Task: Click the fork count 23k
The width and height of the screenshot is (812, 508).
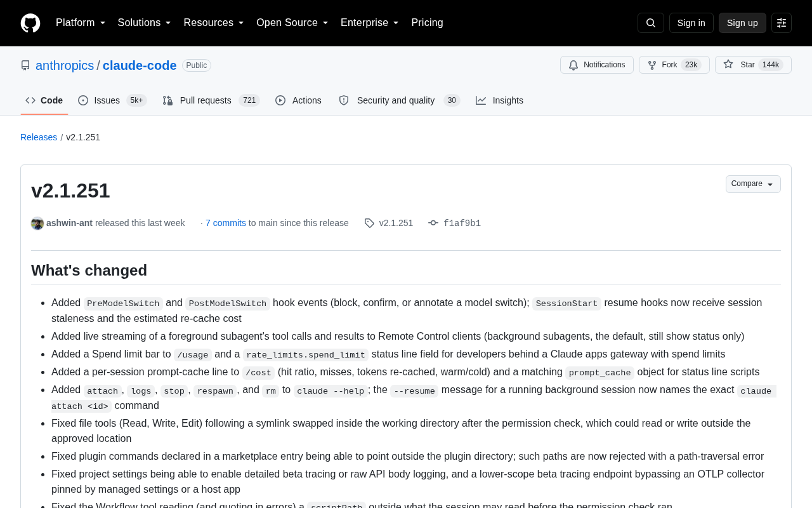Action: [x=691, y=65]
